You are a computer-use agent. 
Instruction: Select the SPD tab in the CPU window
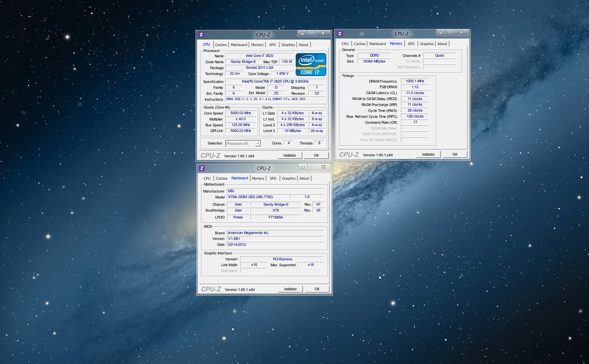click(x=272, y=45)
